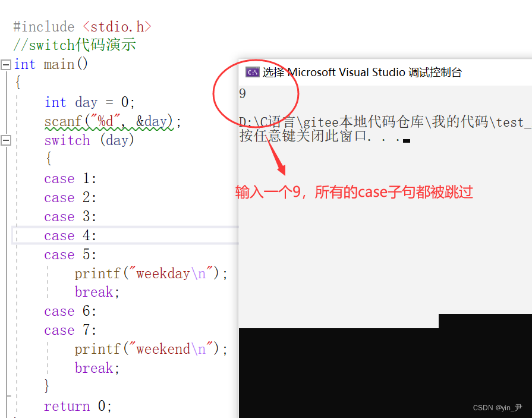Click the 'break;' under case 5
Screen dimensions: 532x418
click(94, 292)
